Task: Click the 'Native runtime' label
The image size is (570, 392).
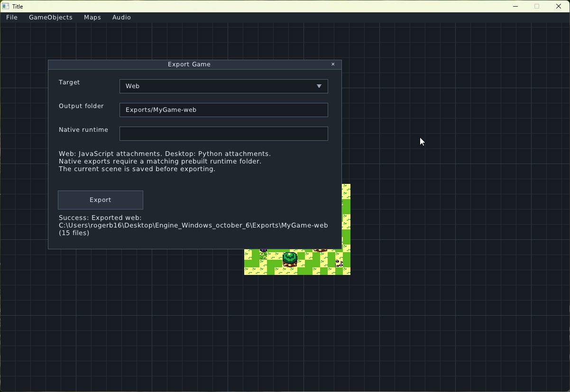Action: (x=83, y=130)
